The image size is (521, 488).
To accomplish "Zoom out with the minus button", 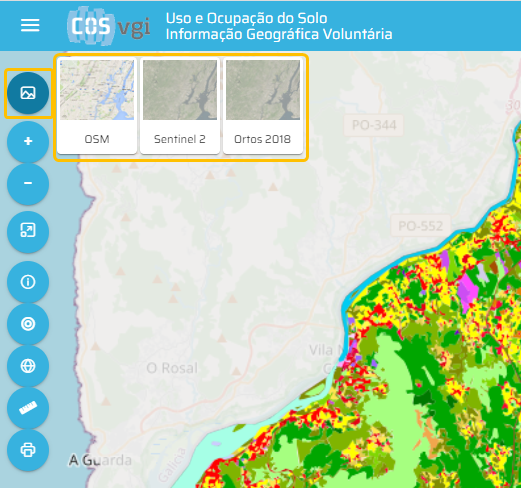I will (28, 183).
